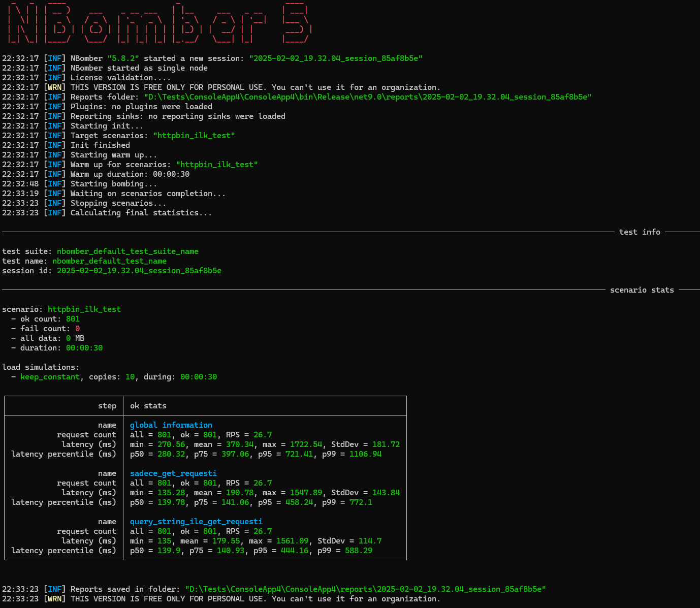700x608 pixels.
Task: Click the red fail count value 0
Action: tap(77, 329)
